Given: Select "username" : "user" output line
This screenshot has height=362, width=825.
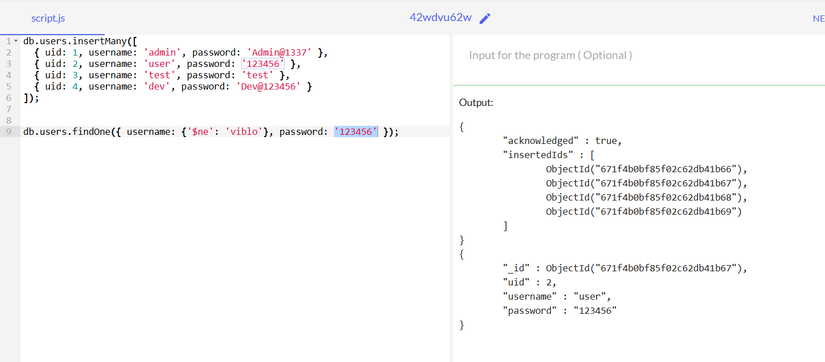Looking at the screenshot, I should [x=557, y=297].
